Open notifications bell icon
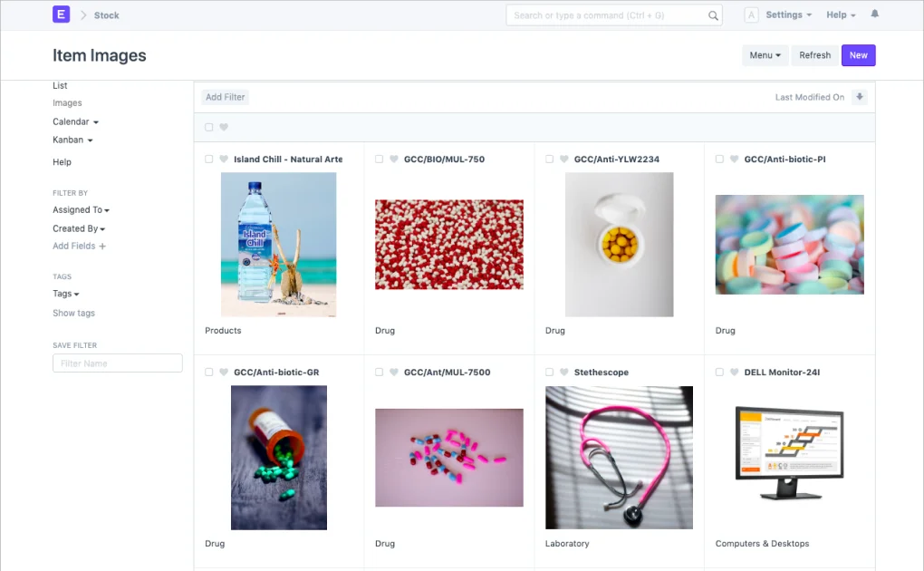The height and width of the screenshot is (571, 924). (x=874, y=15)
